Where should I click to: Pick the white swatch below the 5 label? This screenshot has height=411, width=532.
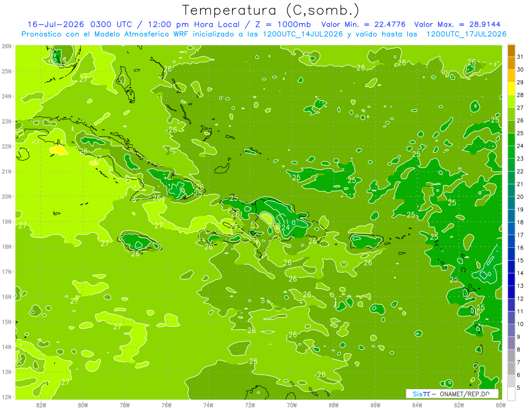[x=511, y=394]
